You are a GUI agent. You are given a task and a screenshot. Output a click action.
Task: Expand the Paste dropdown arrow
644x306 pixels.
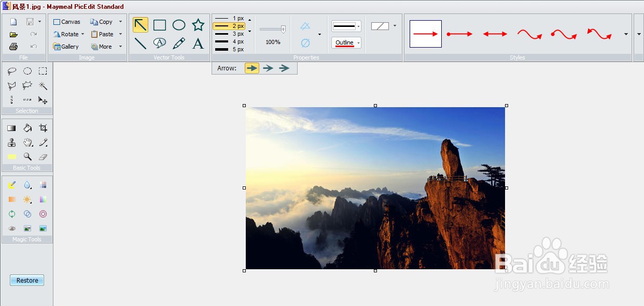pos(120,34)
